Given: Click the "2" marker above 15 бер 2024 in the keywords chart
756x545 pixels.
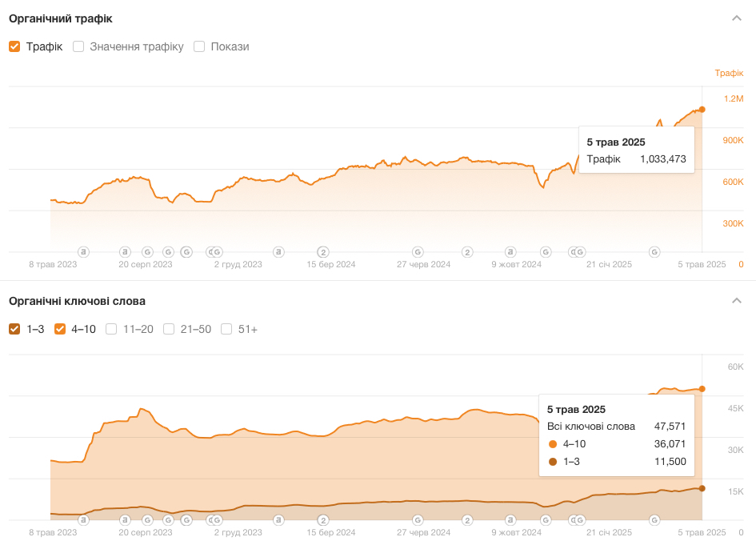Looking at the screenshot, I should tap(323, 519).
